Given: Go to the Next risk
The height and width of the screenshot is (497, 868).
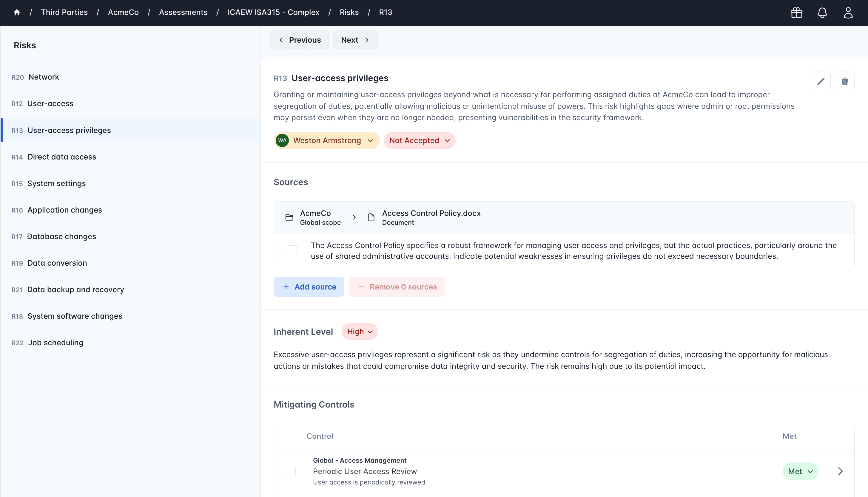Looking at the screenshot, I should tap(355, 40).
